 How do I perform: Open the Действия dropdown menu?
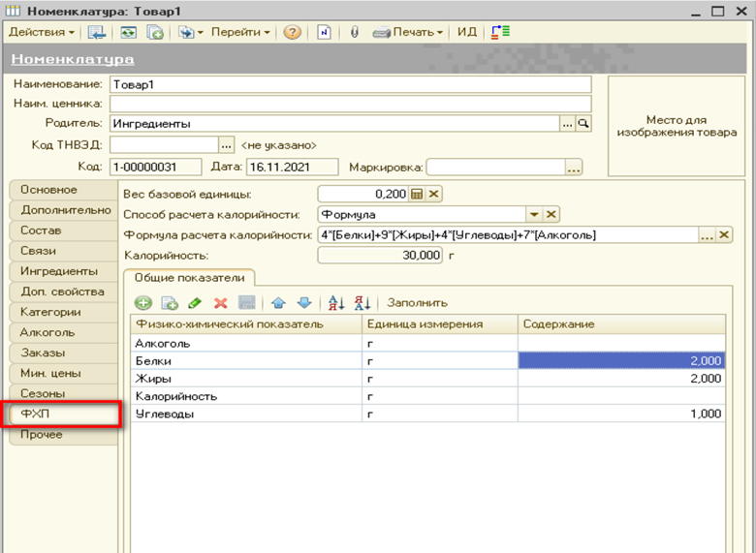(x=41, y=32)
